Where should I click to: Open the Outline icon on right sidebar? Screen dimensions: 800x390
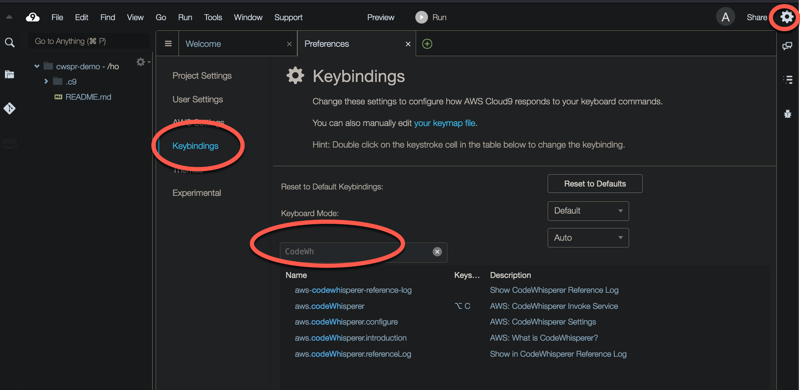coord(787,80)
